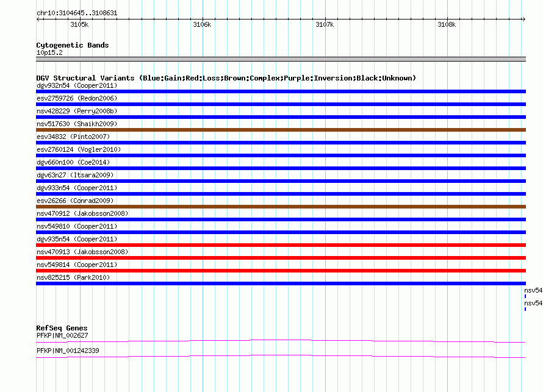This screenshot has width=543, height=392.
Task: Click the blue bar under nsv428229 (Perry2008b)
Action: 281,117
